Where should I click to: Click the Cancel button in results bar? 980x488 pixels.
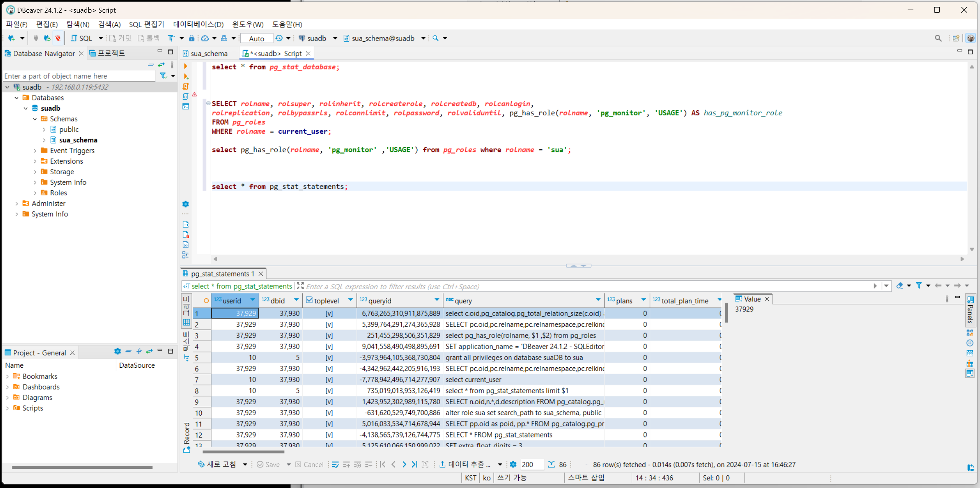(309, 464)
